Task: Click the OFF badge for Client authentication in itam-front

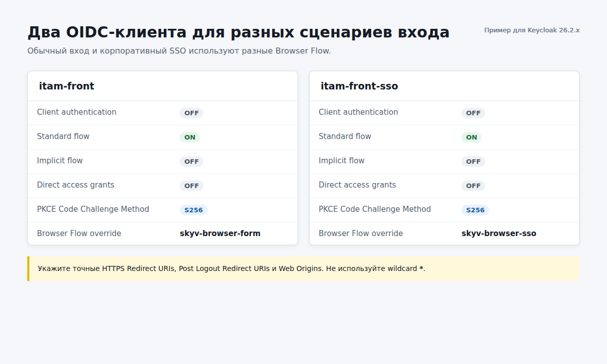Action: 191,113
